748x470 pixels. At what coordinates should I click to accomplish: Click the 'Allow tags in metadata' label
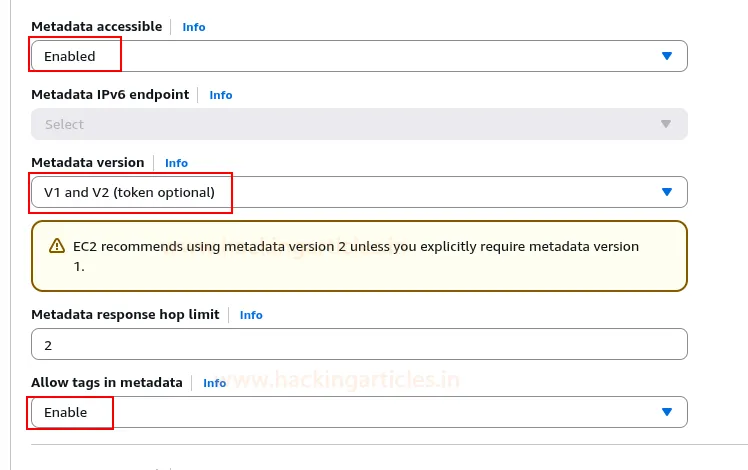(107, 383)
